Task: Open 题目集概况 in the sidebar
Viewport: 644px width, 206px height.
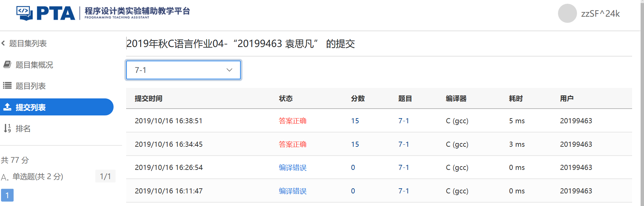Action: click(34, 65)
